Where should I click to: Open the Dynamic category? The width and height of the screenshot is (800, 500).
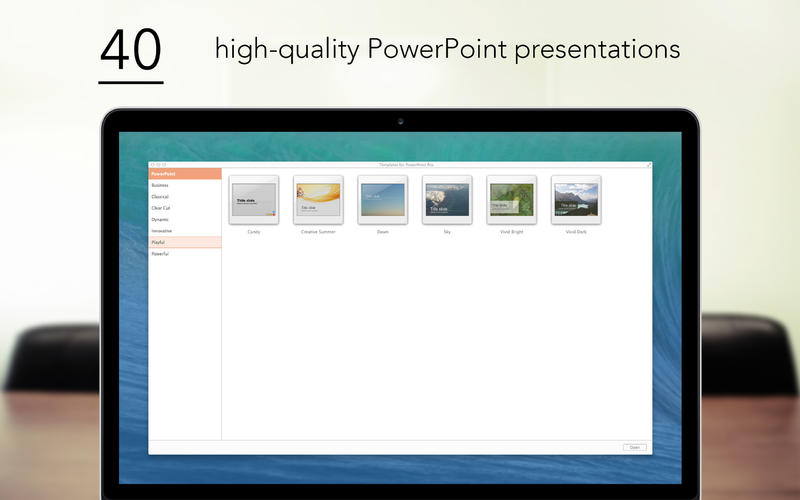click(160, 219)
